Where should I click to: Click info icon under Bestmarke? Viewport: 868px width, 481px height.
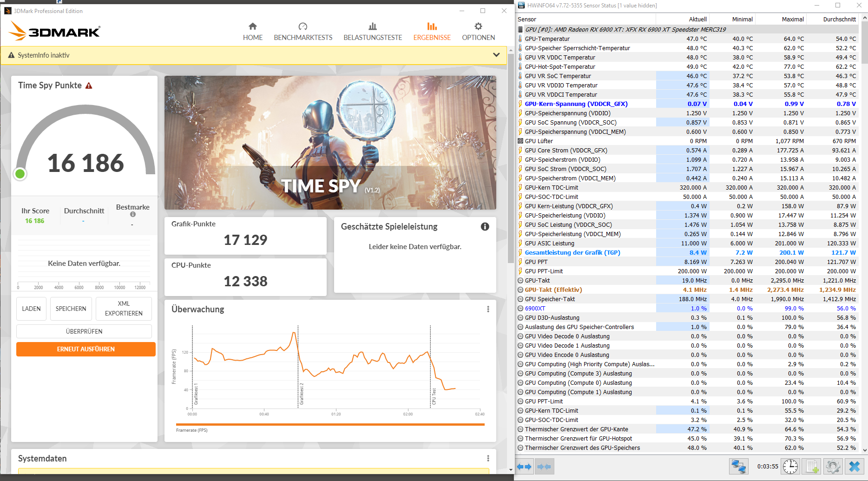tap(133, 214)
